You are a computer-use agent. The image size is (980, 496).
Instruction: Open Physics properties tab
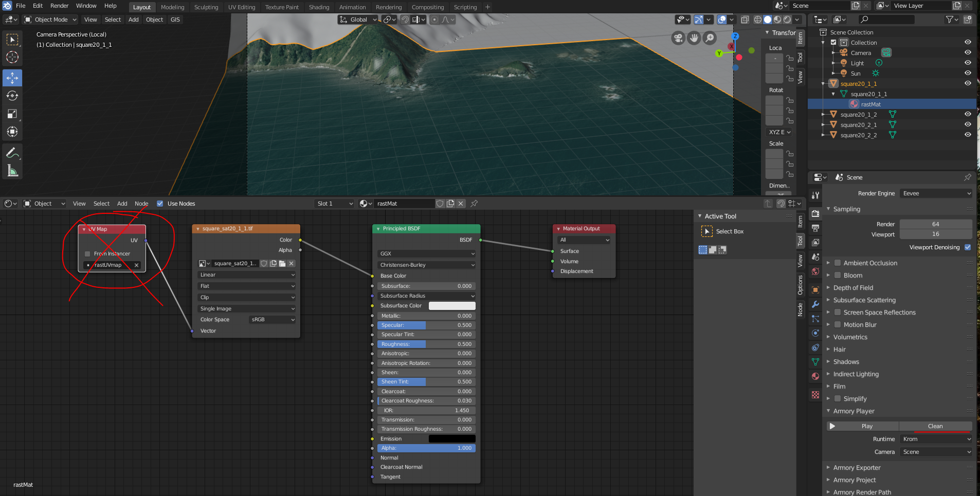[815, 333]
